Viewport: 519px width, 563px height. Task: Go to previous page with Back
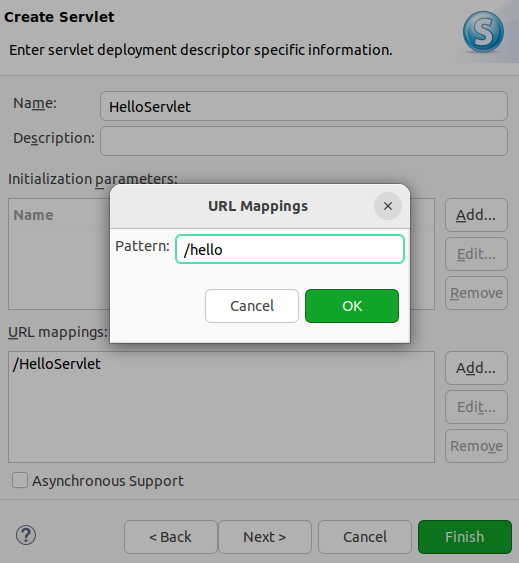[171, 537]
